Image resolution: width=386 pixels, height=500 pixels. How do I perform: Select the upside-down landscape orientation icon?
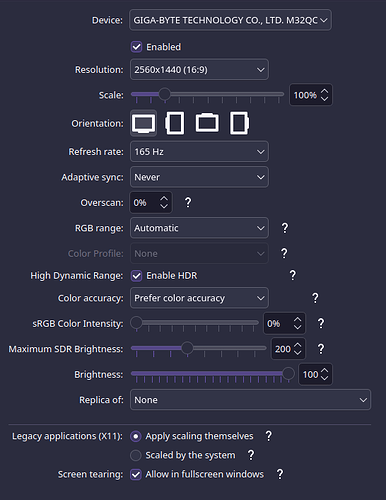[x=207, y=123]
